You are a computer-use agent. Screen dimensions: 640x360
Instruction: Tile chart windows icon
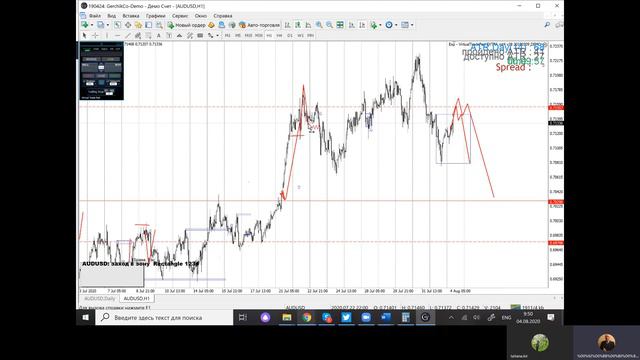340,25
